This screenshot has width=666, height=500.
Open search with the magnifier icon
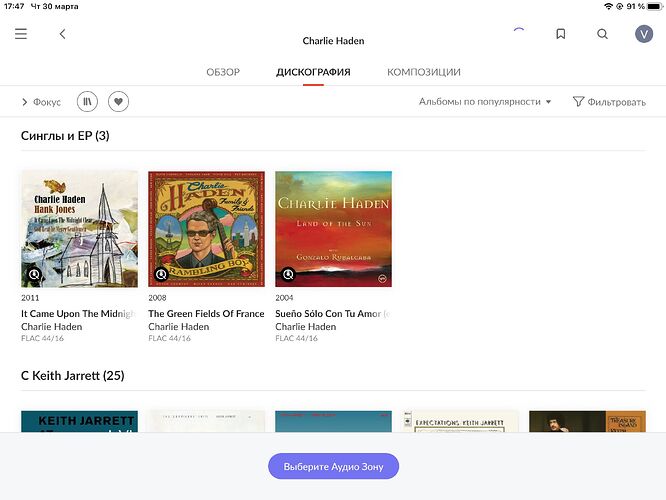602,34
